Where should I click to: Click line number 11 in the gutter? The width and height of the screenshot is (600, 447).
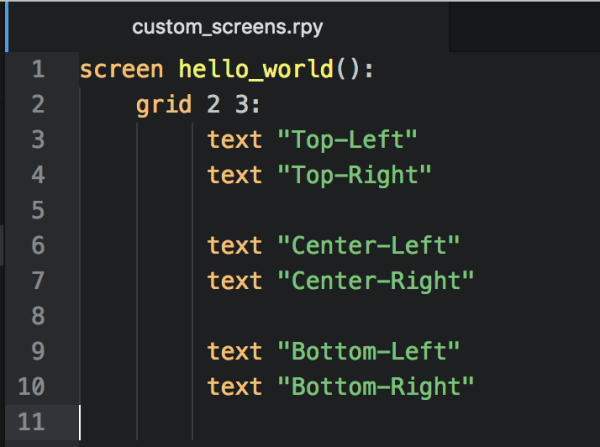[x=32, y=421]
